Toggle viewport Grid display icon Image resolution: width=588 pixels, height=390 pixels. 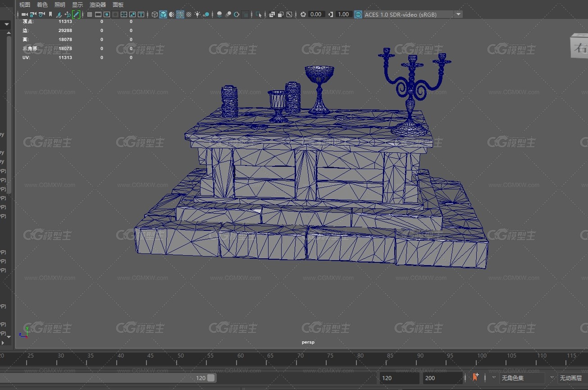[89, 14]
